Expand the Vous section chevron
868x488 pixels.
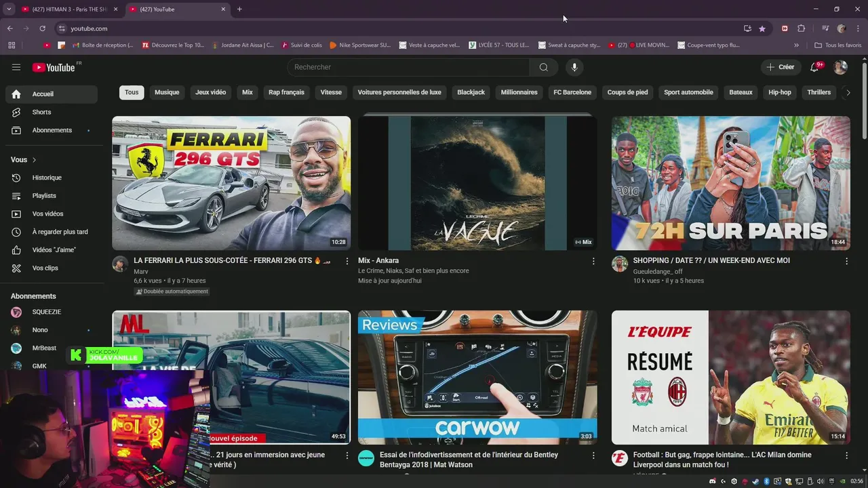pos(34,160)
